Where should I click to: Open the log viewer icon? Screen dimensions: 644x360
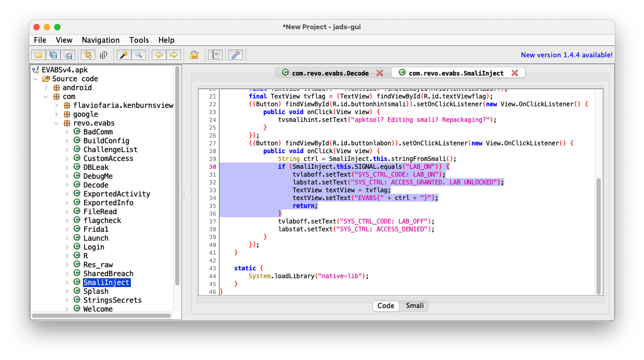point(215,55)
